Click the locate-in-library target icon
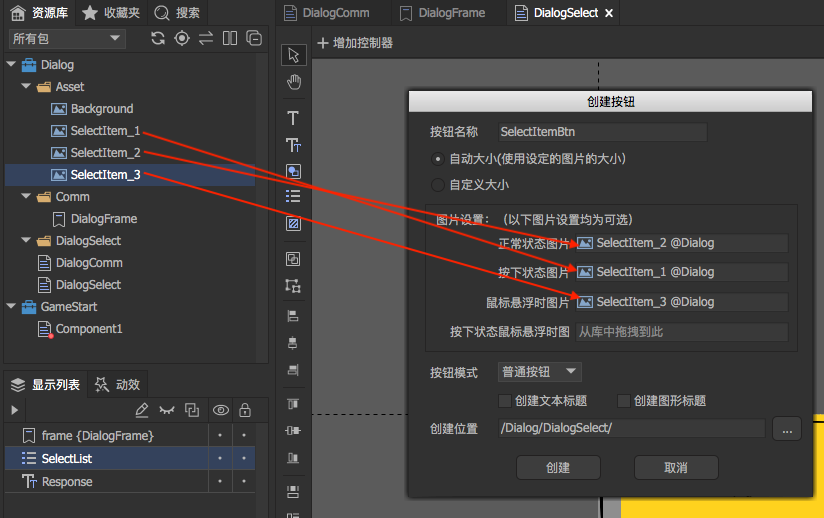Image resolution: width=824 pixels, height=518 pixels. pyautogui.click(x=182, y=38)
